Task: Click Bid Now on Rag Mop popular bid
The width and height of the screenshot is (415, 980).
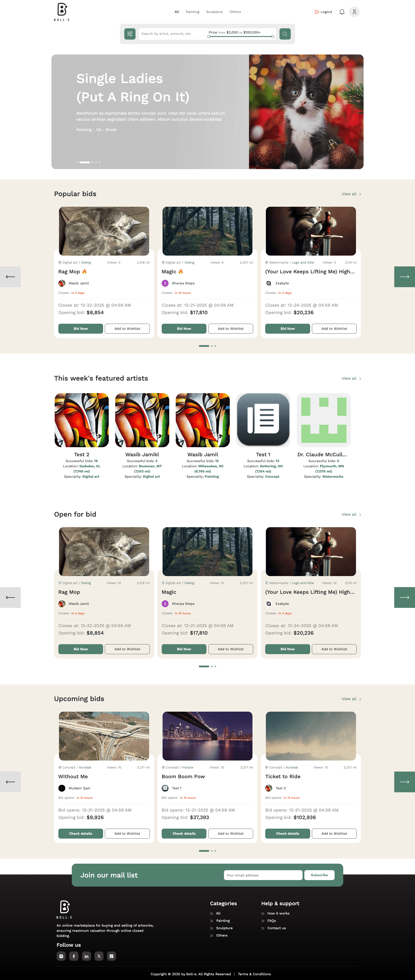Action: [81, 329]
